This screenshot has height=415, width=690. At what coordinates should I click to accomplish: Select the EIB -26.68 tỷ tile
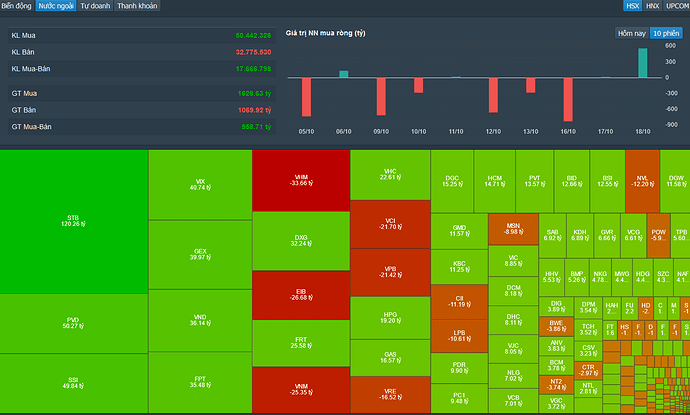pyautogui.click(x=301, y=295)
